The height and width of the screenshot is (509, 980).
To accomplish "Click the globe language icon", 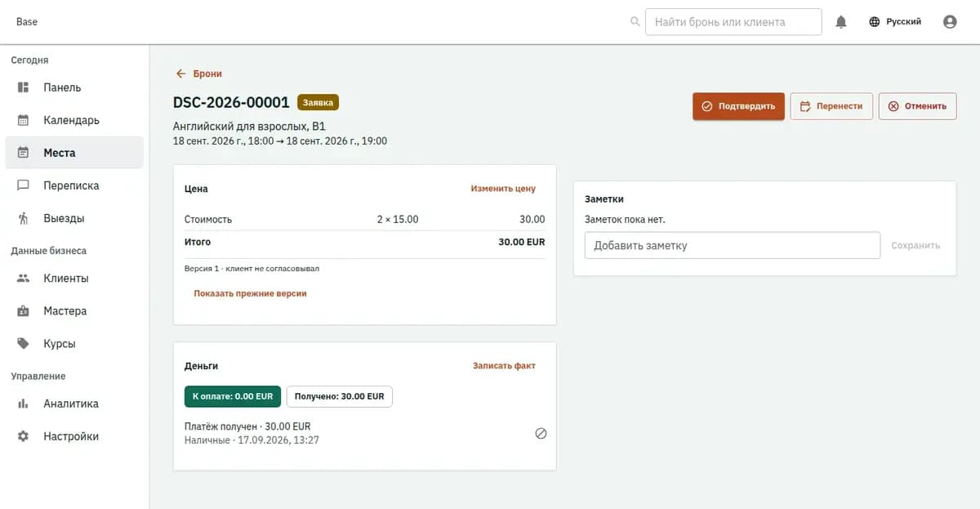I will 875,22.
